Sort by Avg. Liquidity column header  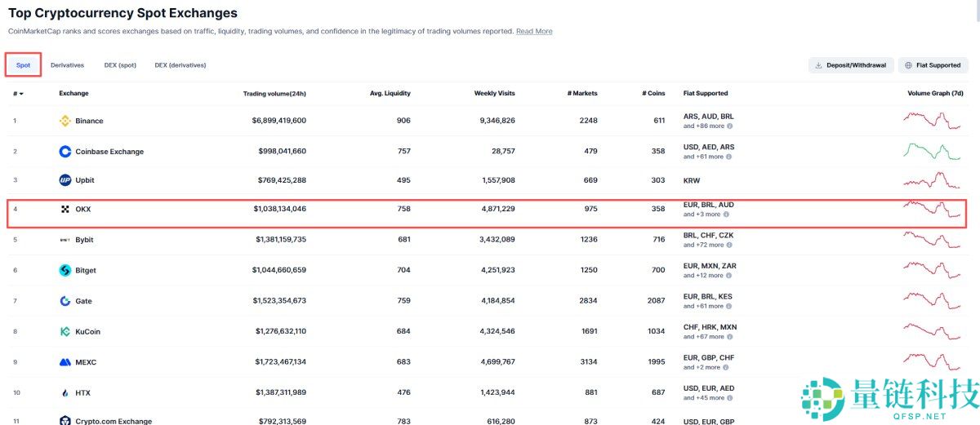point(390,93)
